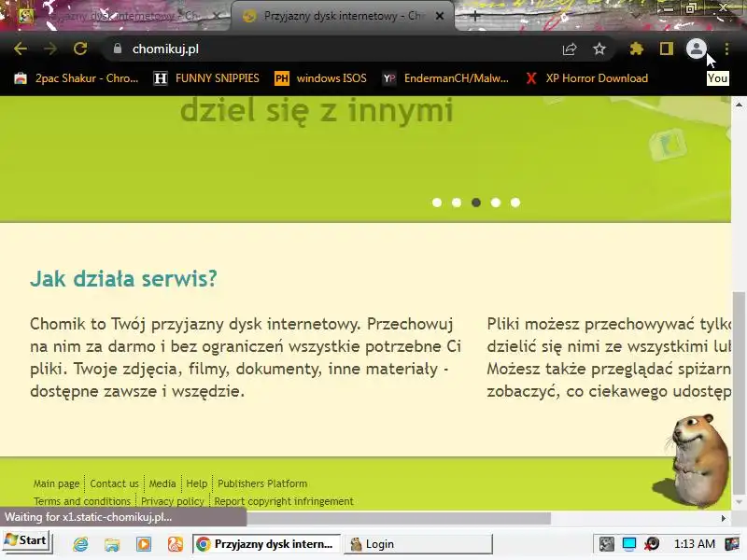Screen dimensions: 747x560
Task: Open the Help footer link
Action: pyautogui.click(x=196, y=483)
